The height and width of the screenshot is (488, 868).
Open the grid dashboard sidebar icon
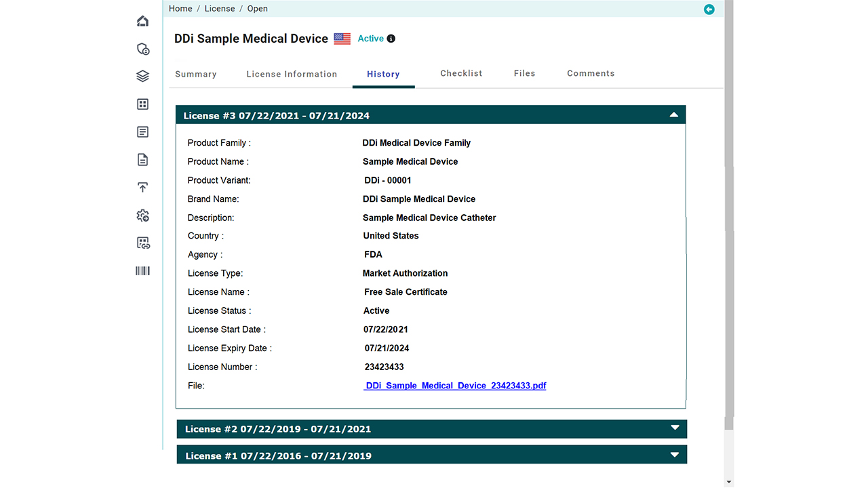(142, 104)
